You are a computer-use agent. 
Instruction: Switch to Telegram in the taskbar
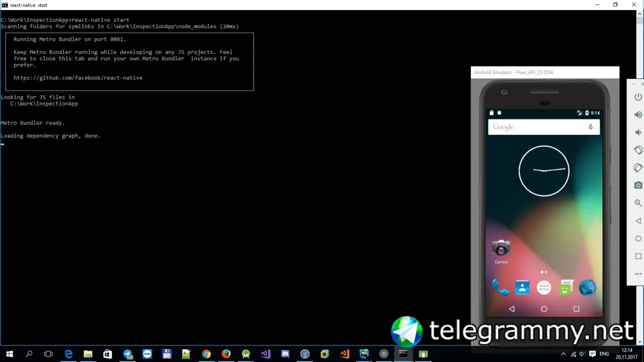[x=127, y=354]
